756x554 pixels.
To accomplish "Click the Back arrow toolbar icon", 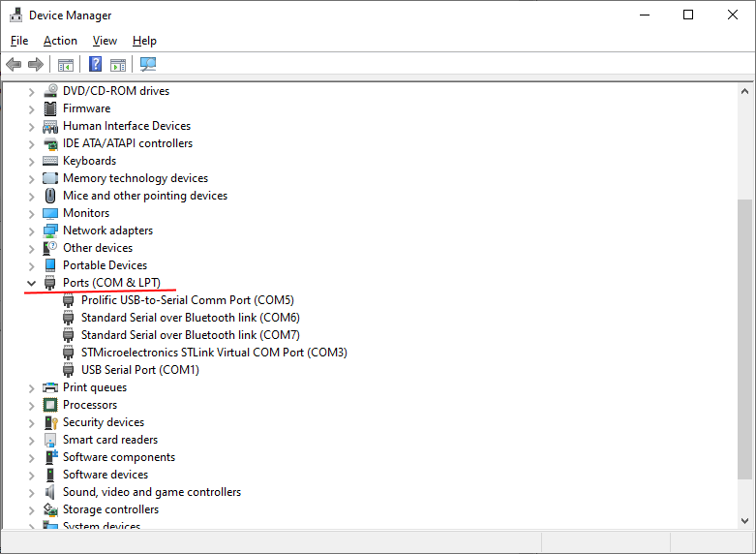I will pos(14,65).
